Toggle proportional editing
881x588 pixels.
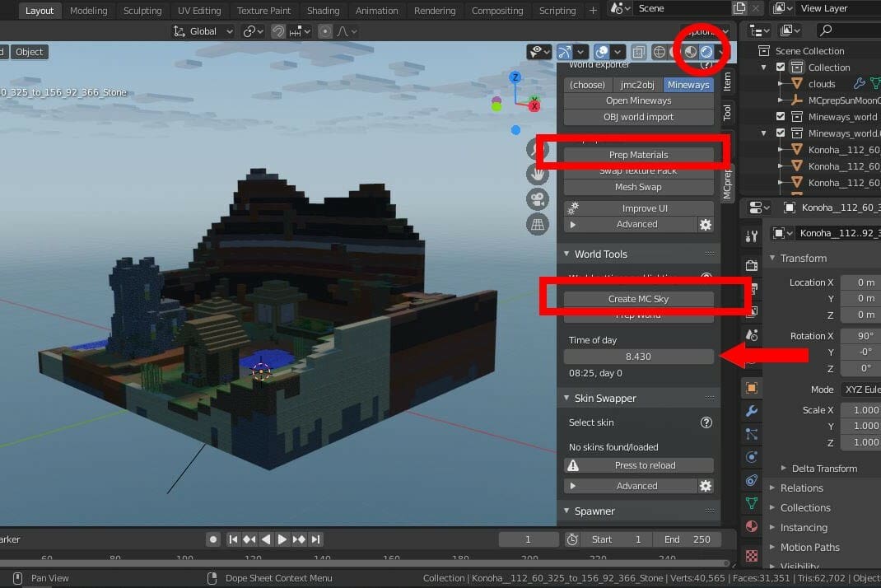coord(324,31)
